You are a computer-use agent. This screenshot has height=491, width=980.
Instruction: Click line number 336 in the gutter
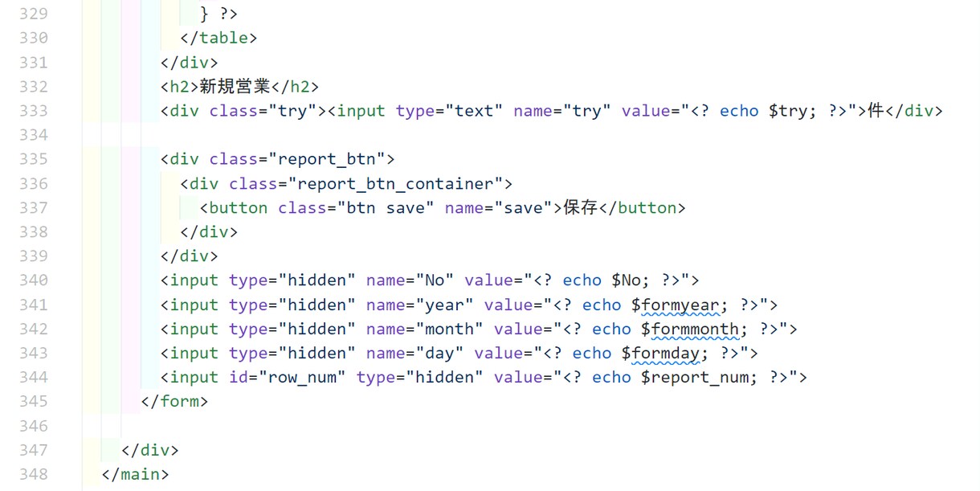pyautogui.click(x=34, y=183)
